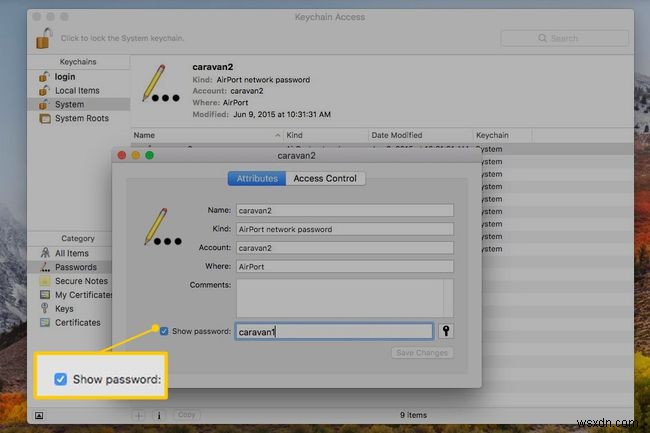
Task: Zoom the caravan2 dialog with green button
Action: tap(150, 155)
